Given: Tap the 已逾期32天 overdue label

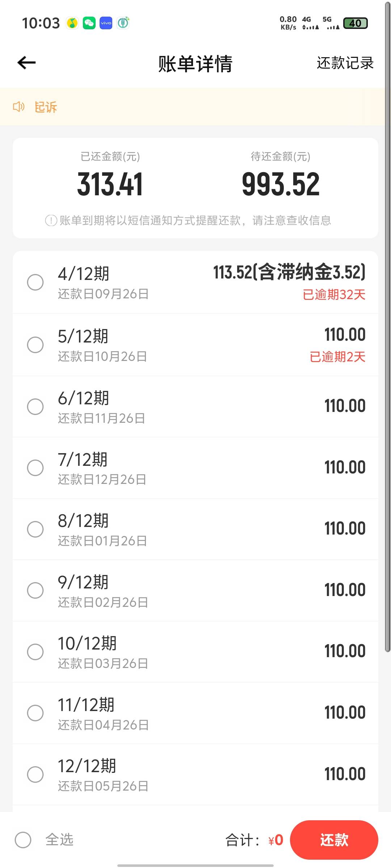Looking at the screenshot, I should (x=334, y=295).
